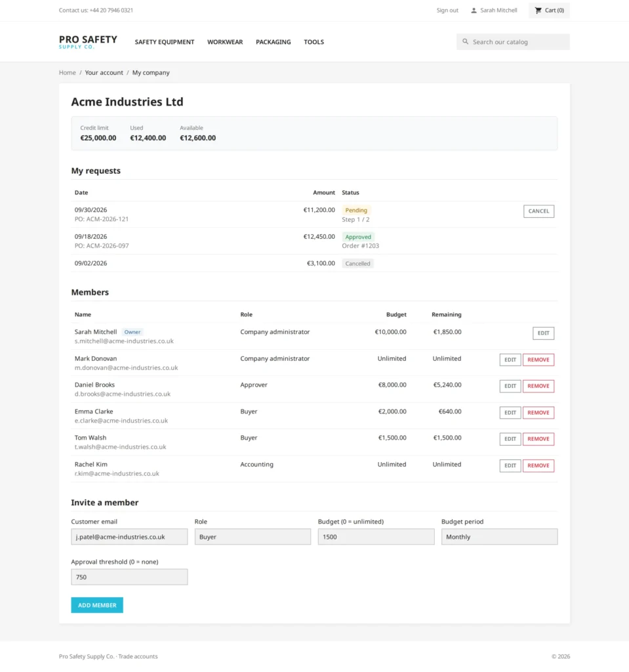Screen dimensions: 629x672
Task: Remove Rachel Kim from company
Action: click(x=538, y=465)
